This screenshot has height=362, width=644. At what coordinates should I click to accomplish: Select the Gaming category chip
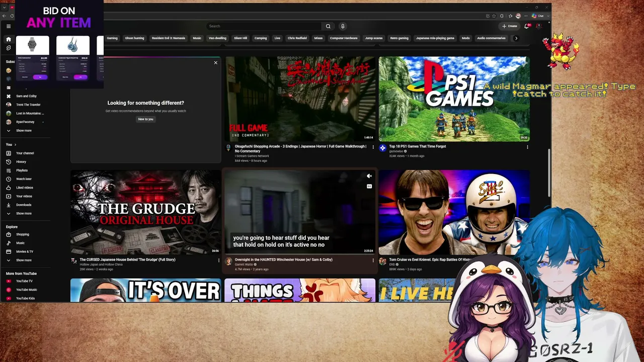pos(112,38)
